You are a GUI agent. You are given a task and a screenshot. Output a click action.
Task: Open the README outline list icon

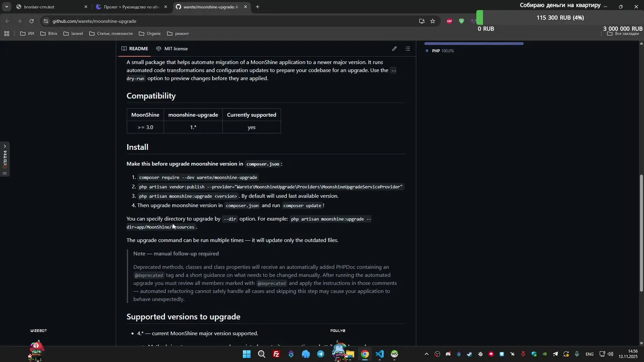pyautogui.click(x=408, y=49)
